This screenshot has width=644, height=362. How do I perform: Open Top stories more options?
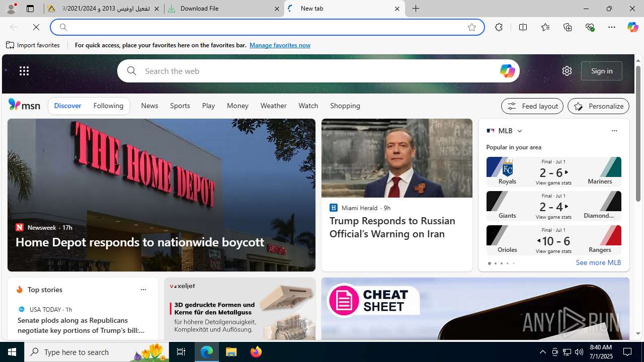coord(143,290)
